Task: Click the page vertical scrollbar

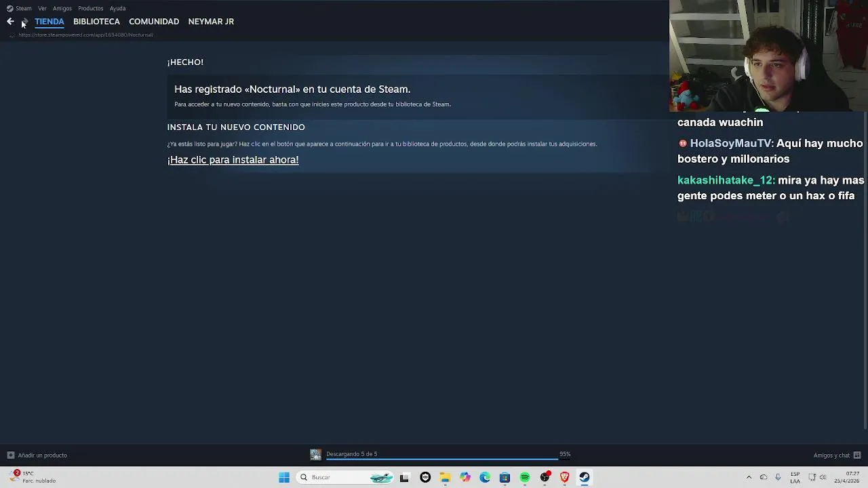Action: pos(865,271)
